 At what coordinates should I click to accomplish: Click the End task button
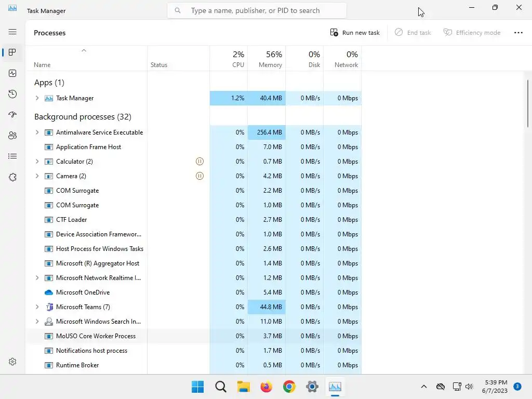pos(413,33)
